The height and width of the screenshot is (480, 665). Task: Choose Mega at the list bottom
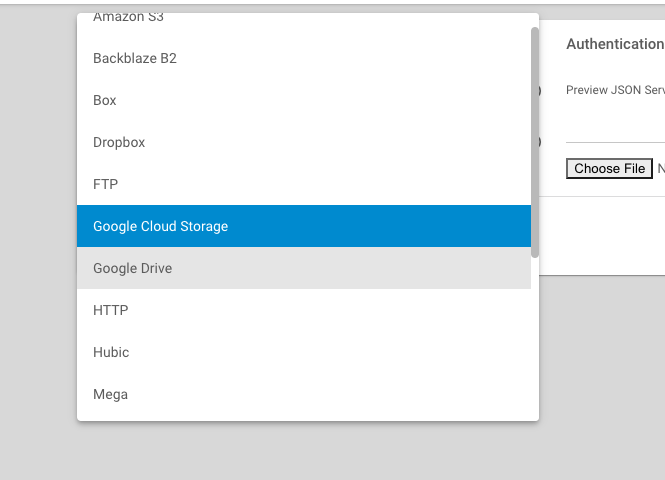[x=110, y=395]
